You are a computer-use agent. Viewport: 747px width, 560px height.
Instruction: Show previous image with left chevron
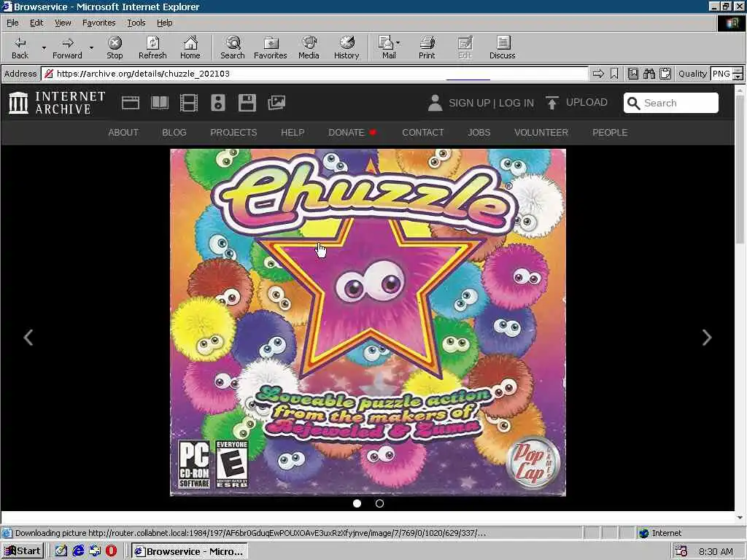(28, 338)
